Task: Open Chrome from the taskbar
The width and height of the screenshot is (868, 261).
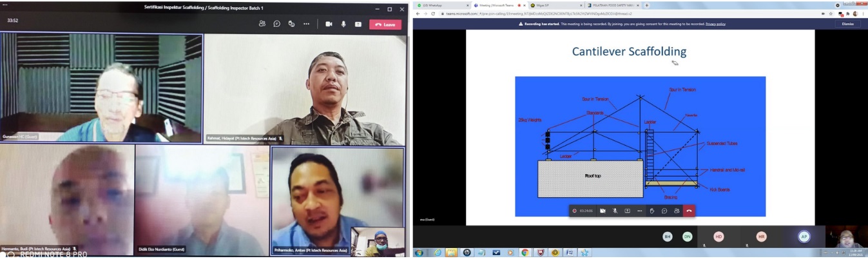Action: click(x=525, y=253)
